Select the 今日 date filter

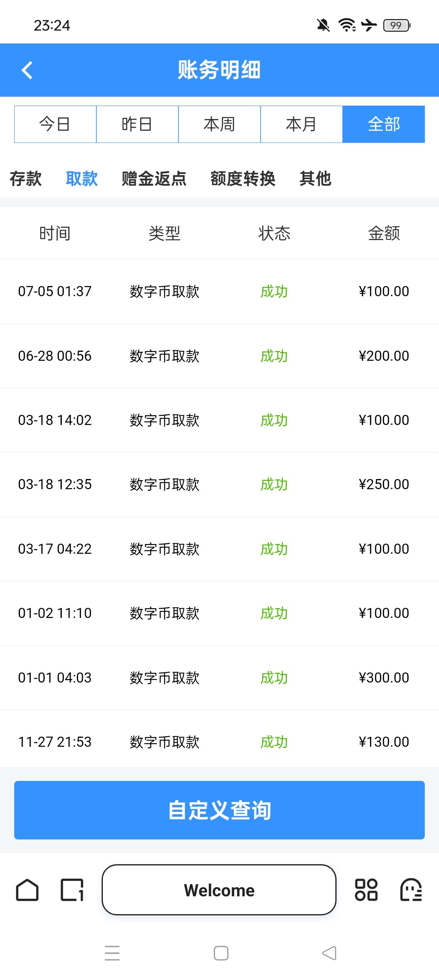[55, 124]
